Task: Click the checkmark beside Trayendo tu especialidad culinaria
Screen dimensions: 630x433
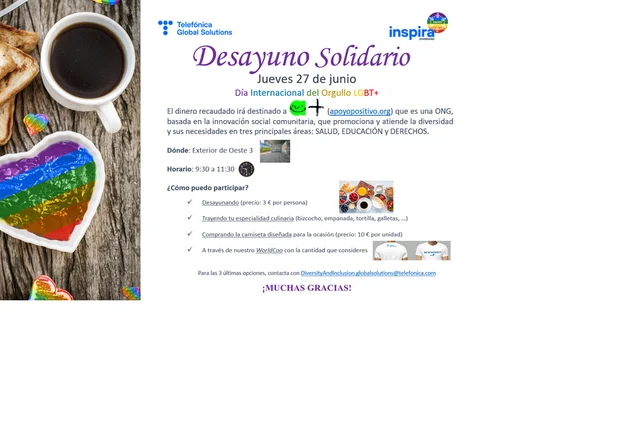Action: click(x=189, y=218)
